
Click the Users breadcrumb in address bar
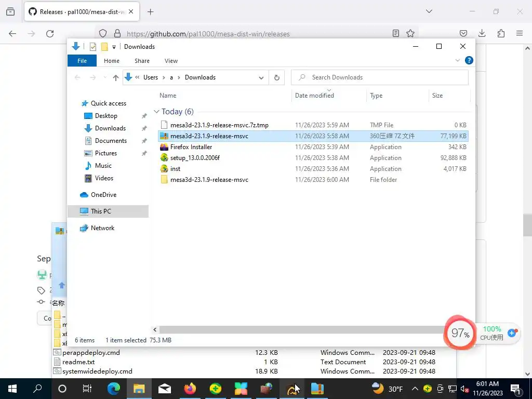point(150,77)
